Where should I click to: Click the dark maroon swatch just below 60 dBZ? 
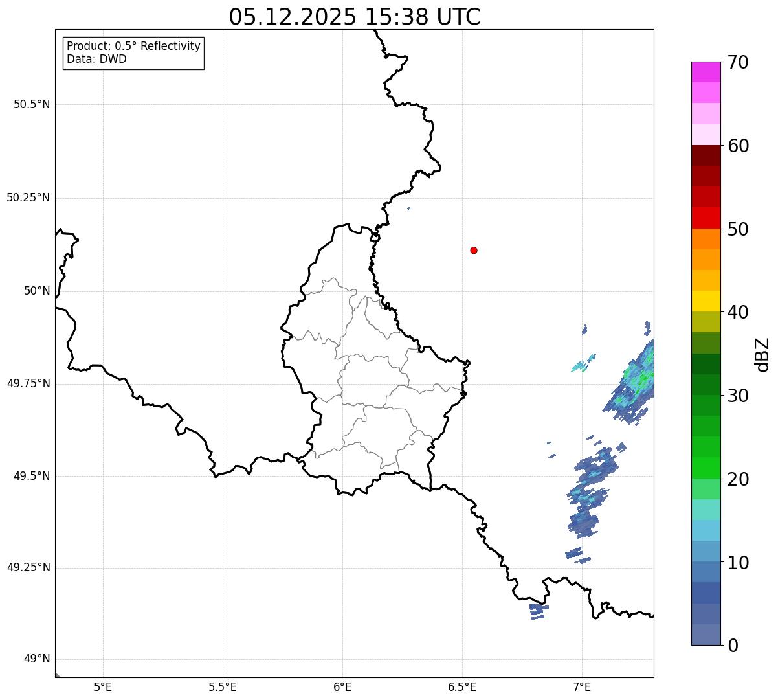(706, 155)
